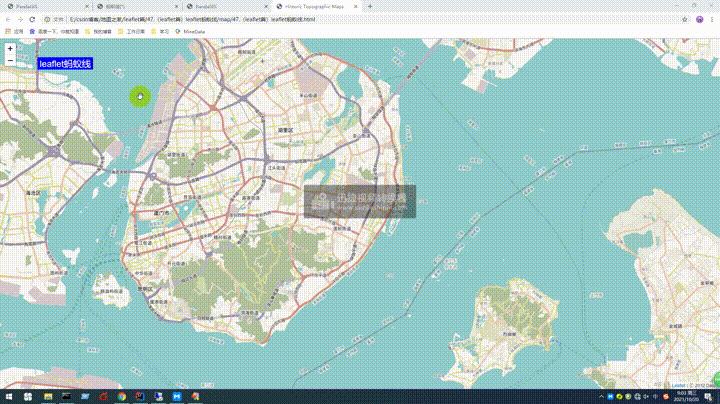This screenshot has height=404, width=720.
Task: Open the '工作日常' bookmark folder
Action: (131, 32)
